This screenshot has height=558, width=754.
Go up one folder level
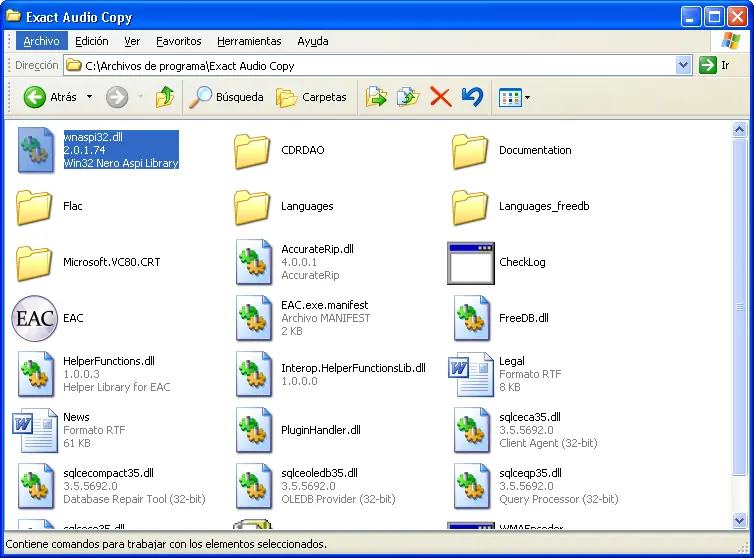click(x=165, y=97)
